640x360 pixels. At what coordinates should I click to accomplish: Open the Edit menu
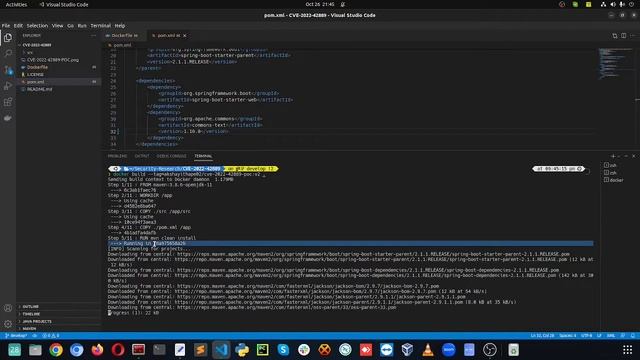pos(18,25)
